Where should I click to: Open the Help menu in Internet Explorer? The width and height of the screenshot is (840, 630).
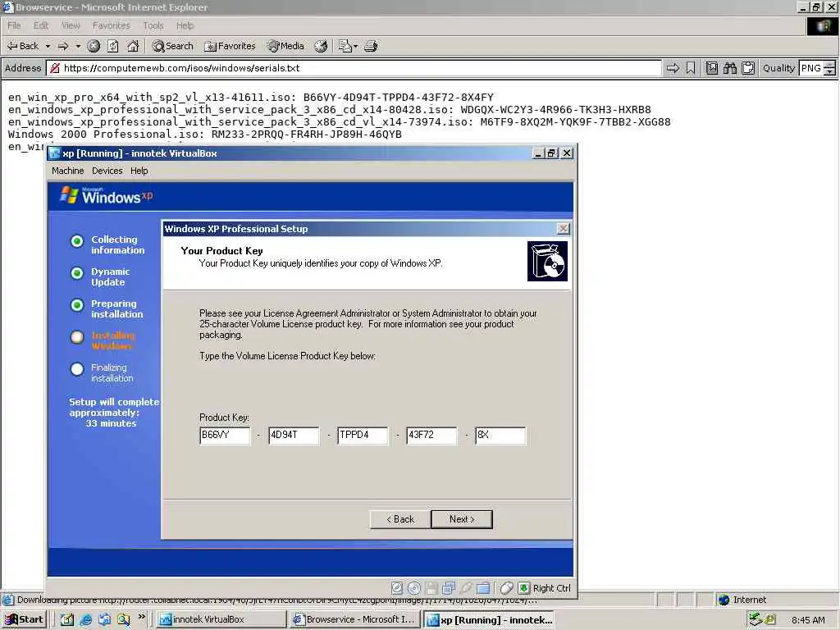(x=185, y=25)
